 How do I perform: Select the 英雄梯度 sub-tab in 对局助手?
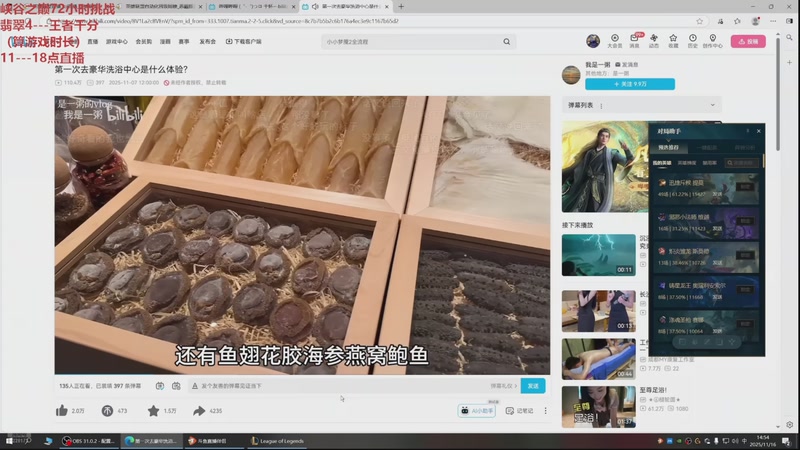[687, 163]
